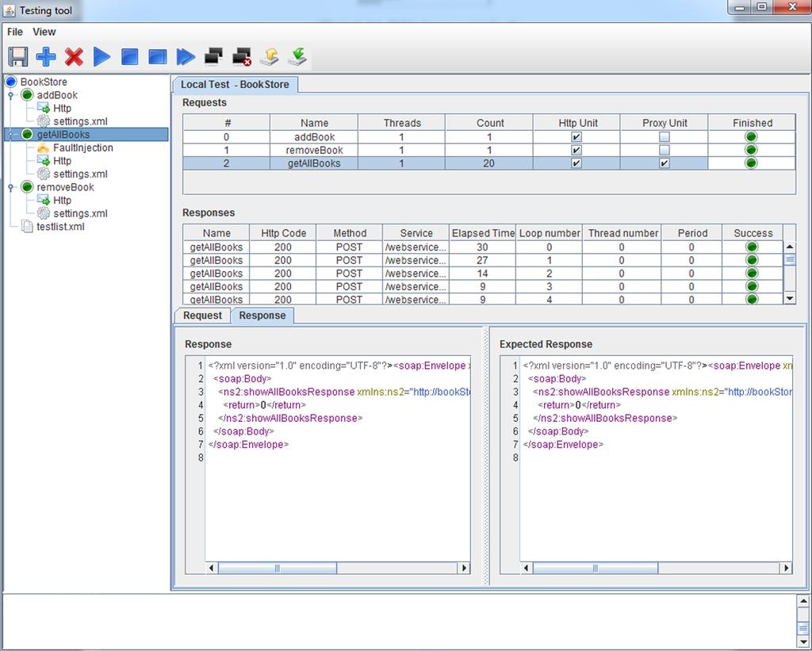
Task: Click the two black monitors icon
Action: 213,56
